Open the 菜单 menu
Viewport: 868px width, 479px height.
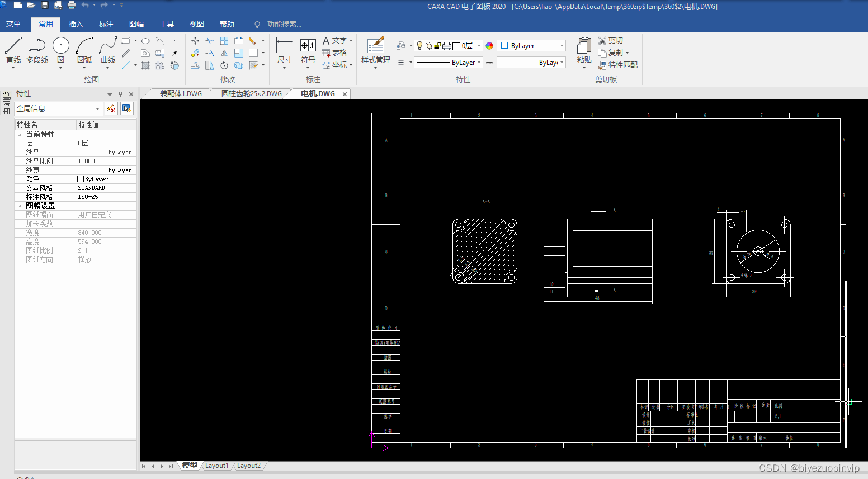(13, 24)
